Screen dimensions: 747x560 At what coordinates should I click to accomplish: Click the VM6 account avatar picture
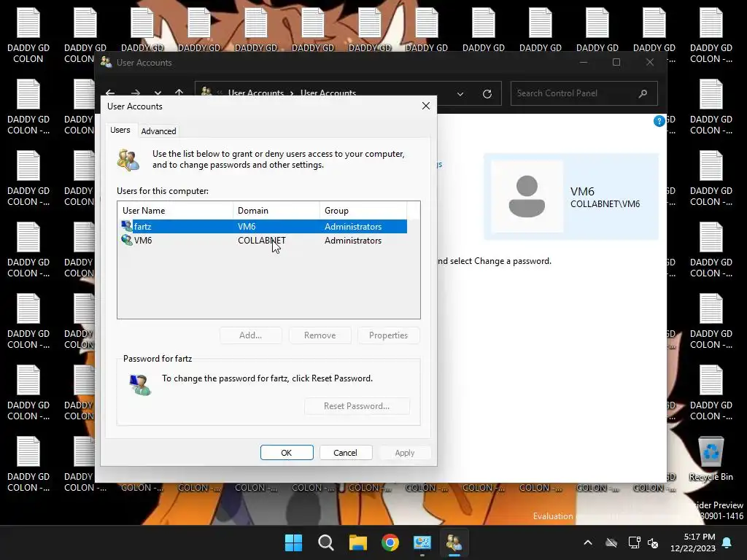pyautogui.click(x=527, y=196)
